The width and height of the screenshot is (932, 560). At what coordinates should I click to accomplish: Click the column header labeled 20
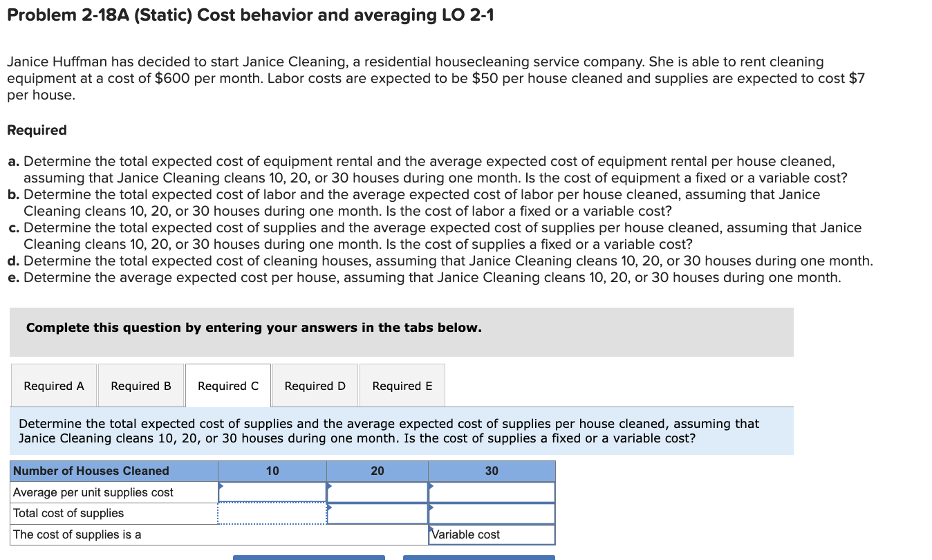377,471
